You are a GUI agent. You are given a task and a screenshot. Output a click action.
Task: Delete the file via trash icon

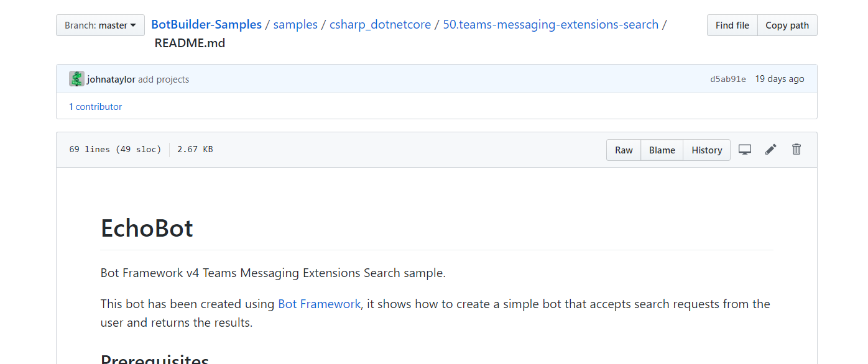(x=796, y=149)
